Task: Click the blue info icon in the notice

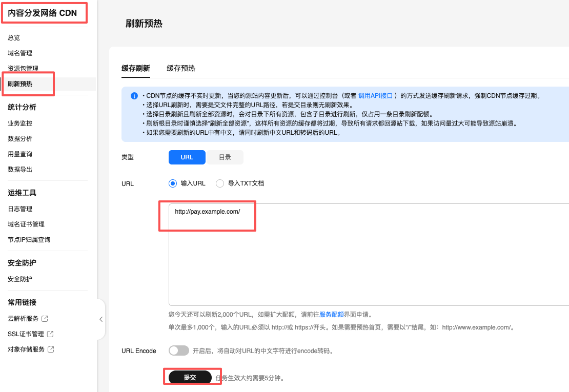Action: 134,96
